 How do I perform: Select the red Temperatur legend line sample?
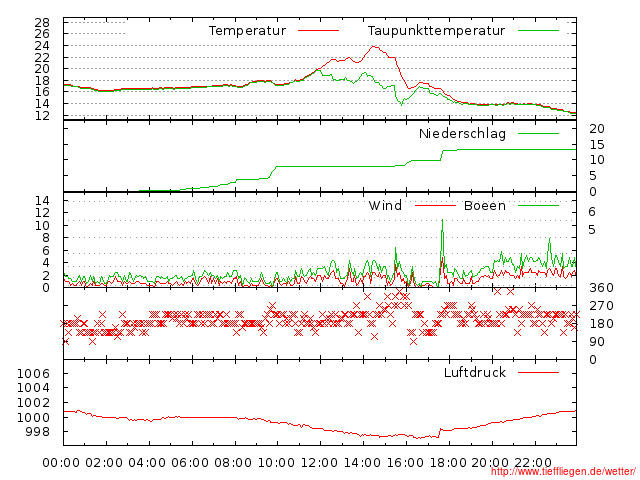[x=318, y=31]
